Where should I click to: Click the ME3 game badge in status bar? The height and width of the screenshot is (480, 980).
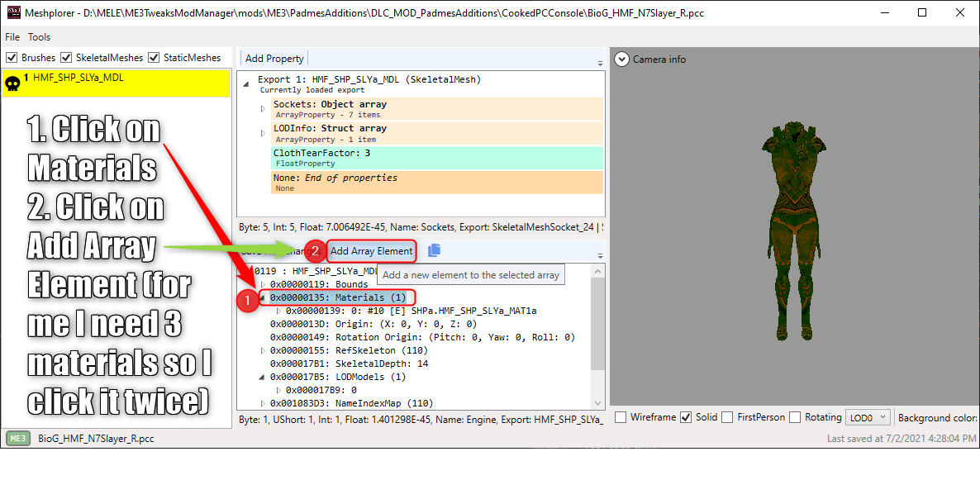pyautogui.click(x=18, y=439)
